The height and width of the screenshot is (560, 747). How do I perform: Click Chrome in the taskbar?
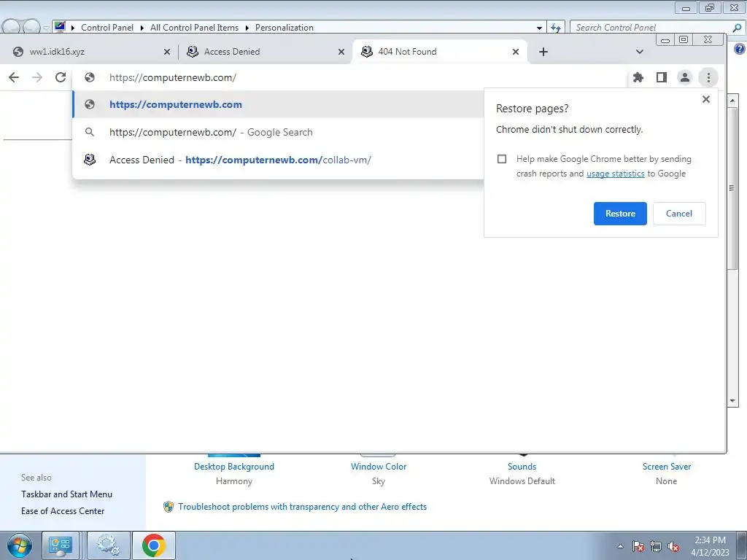pos(153,545)
